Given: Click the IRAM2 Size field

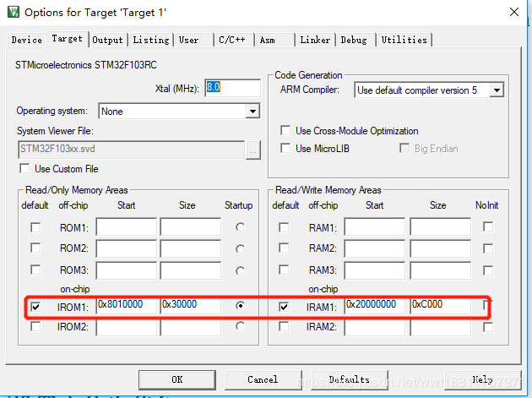Looking at the screenshot, I should click(x=441, y=327).
